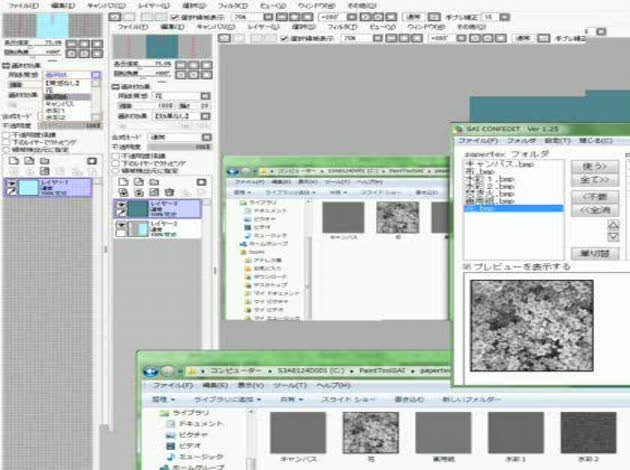Clear layer contents in teal-navigator panel
630x470 pixels.
pos(154,192)
